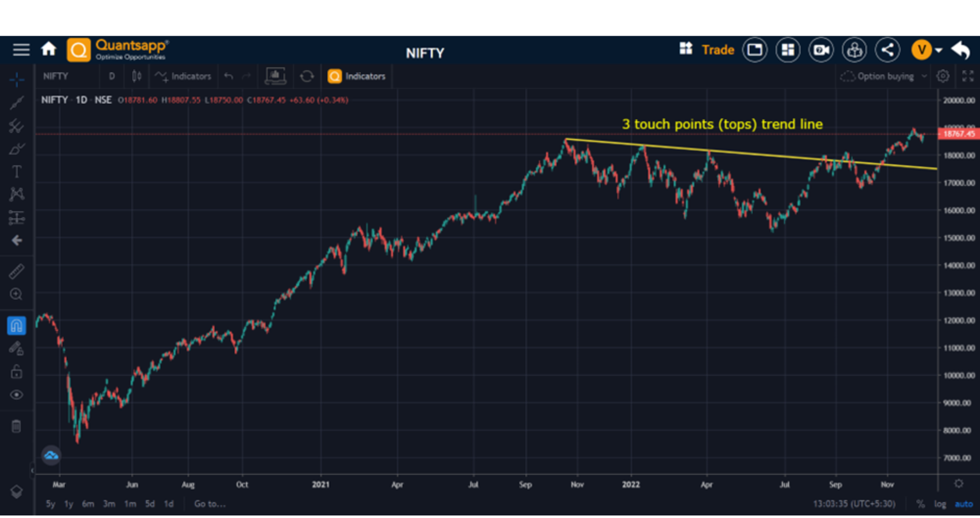Open the share icon in top bar
Image resolution: width=980 pixels, height=518 pixels.
pos(888,50)
